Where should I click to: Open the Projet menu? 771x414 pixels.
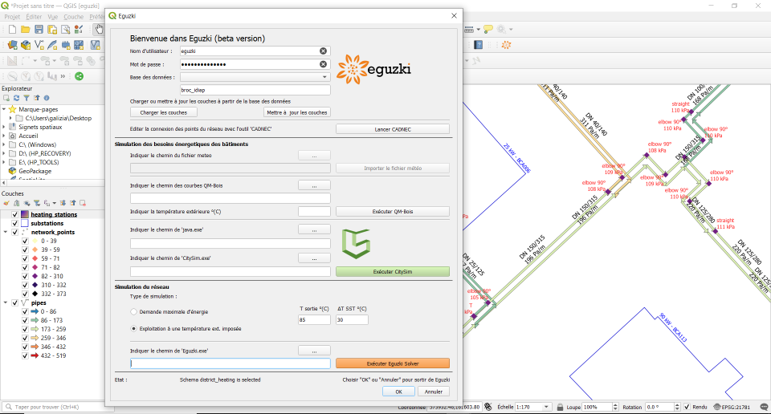[12, 17]
